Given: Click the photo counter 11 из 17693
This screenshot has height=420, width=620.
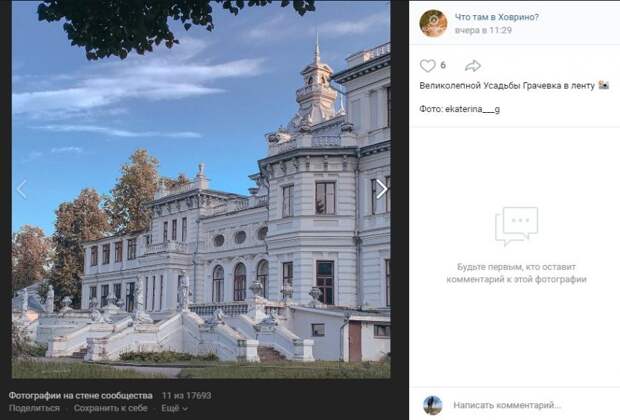Looking at the screenshot, I should pos(187,395).
